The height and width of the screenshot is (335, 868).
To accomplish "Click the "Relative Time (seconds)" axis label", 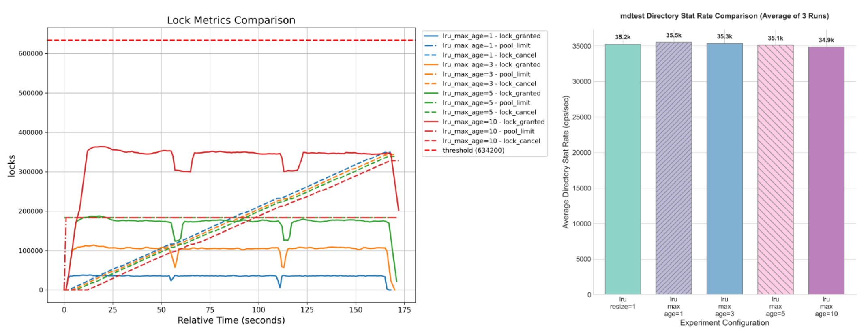I will [x=231, y=320].
